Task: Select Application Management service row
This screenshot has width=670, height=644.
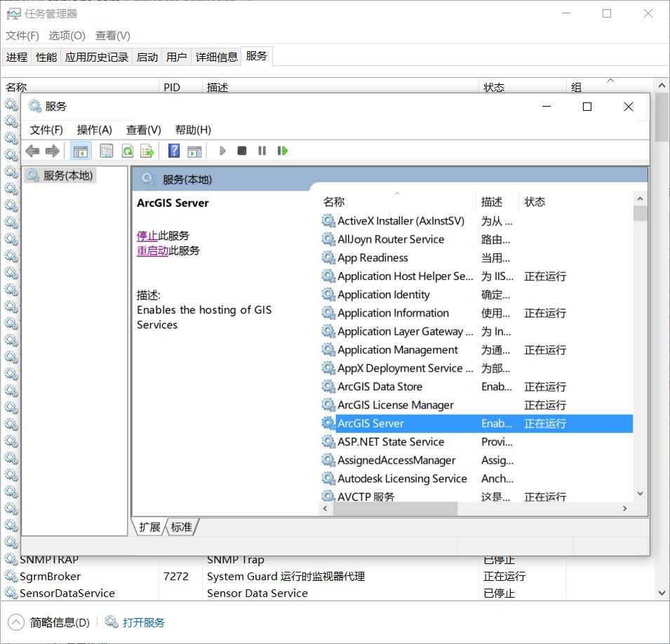Action: pyautogui.click(x=476, y=349)
